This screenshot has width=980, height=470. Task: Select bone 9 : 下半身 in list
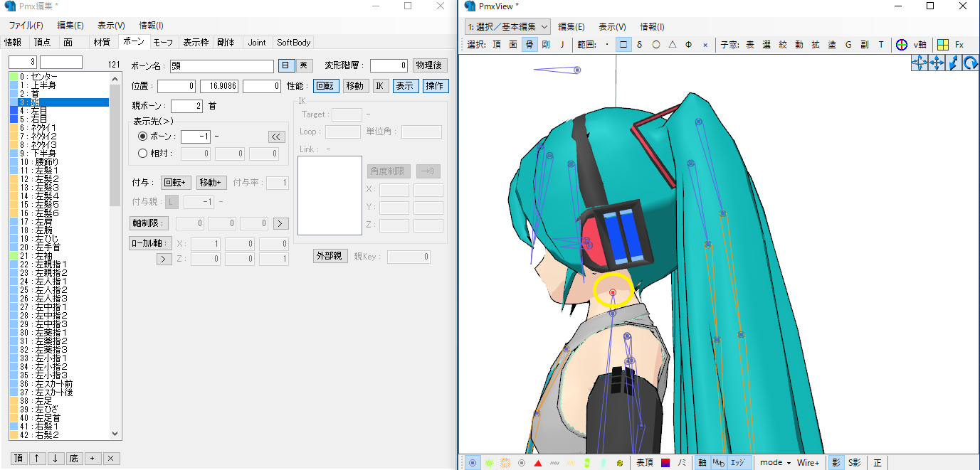(x=60, y=153)
